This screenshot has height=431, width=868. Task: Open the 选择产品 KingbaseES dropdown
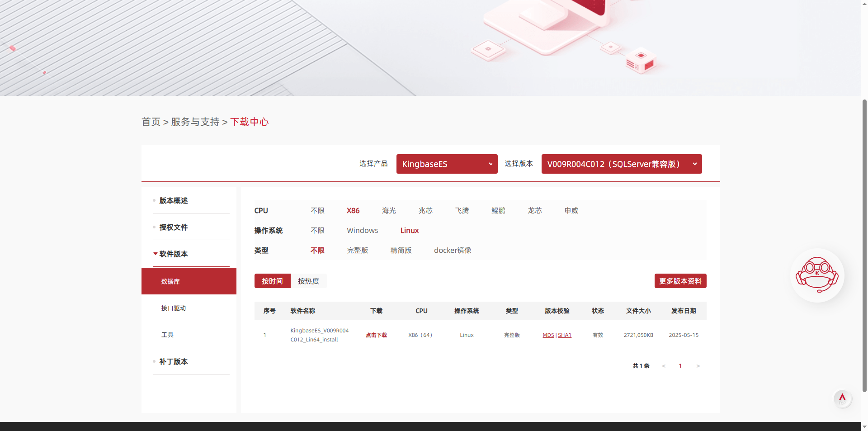[447, 164]
